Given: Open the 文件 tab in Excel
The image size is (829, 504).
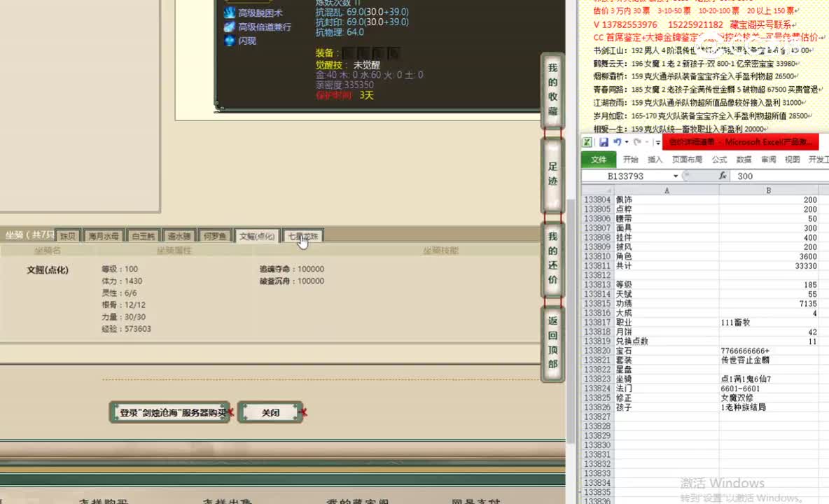Looking at the screenshot, I should click(599, 160).
